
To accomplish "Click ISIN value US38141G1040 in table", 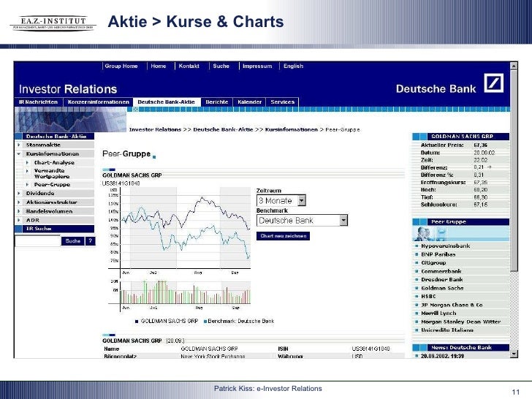I will click(370, 349).
